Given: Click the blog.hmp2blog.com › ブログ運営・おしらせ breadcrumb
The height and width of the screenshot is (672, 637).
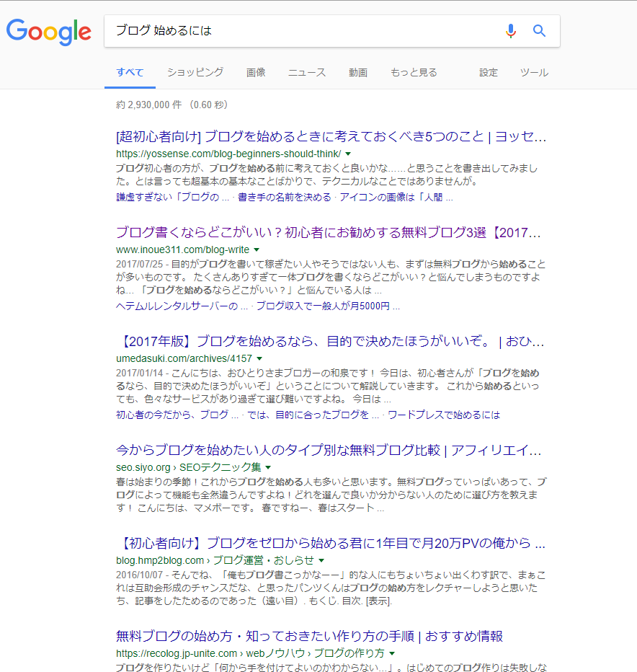Looking at the screenshot, I should 215,560.
